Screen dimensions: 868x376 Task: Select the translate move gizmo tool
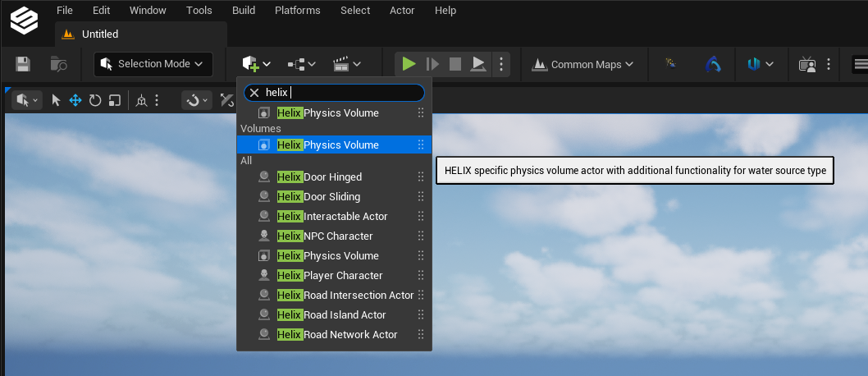pos(75,100)
